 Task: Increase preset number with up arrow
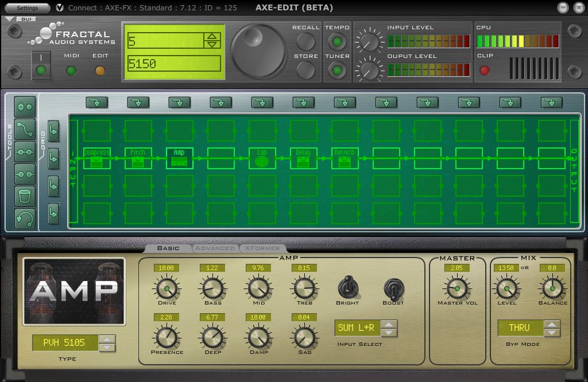pyautogui.click(x=212, y=36)
